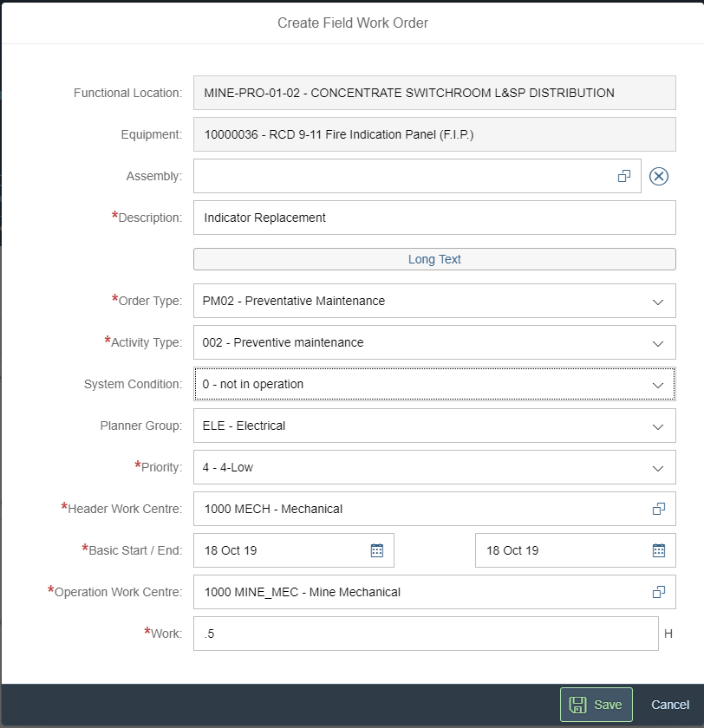Click the Basic Start date field text
The width and height of the screenshot is (704, 728).
coord(231,550)
